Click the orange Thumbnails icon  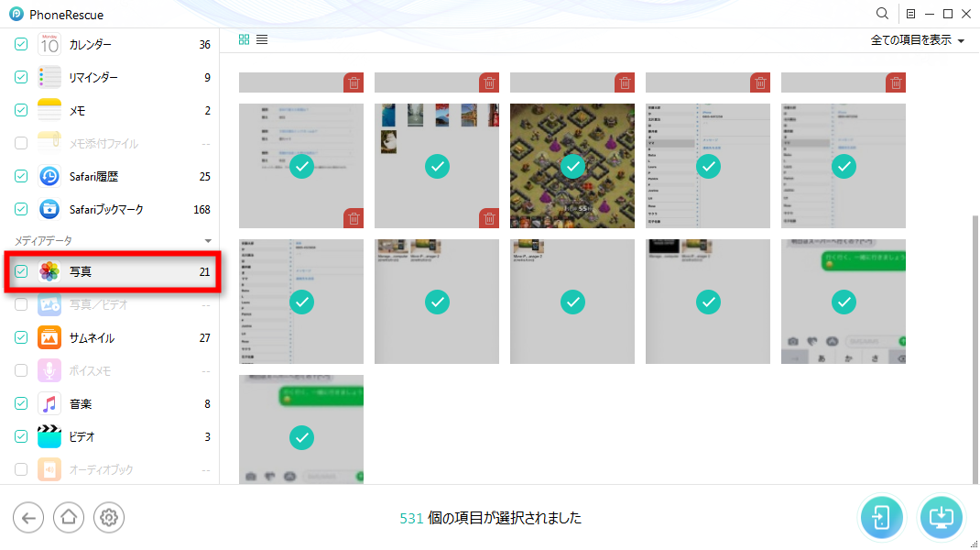click(x=49, y=338)
